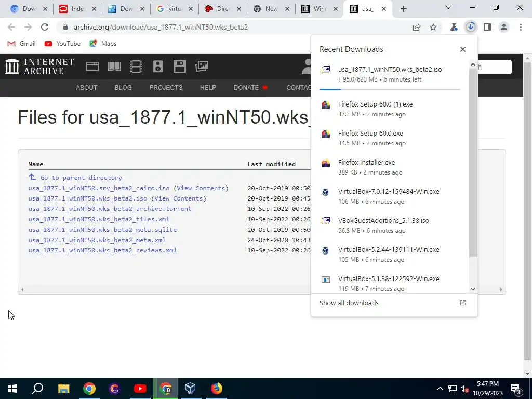Open File Explorer from the taskbar
Screen dimensions: 532x399
(63, 389)
